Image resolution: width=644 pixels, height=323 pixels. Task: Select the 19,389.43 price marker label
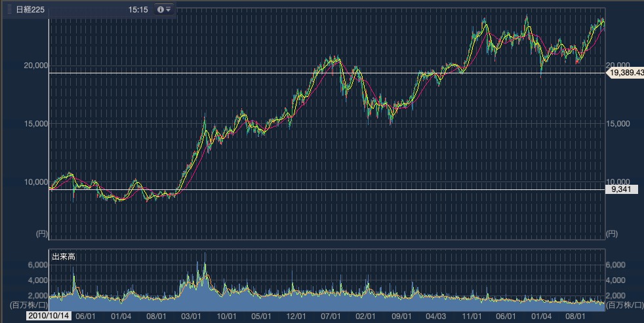[x=626, y=73]
